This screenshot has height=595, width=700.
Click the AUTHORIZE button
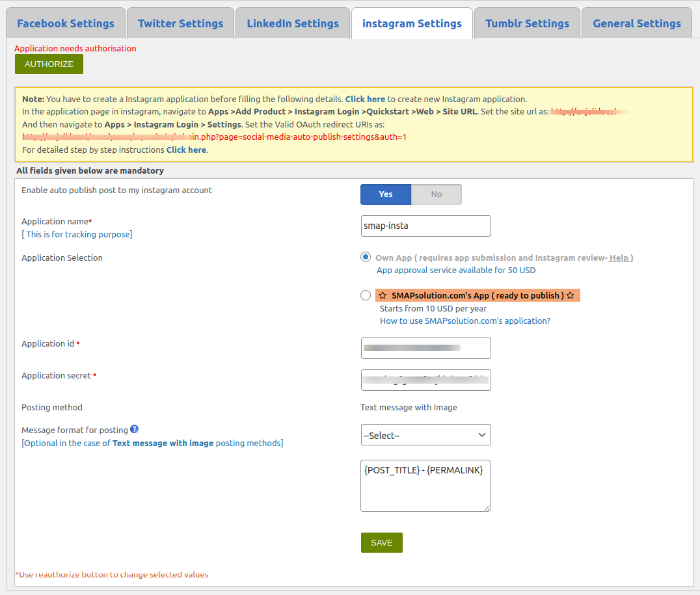pyautogui.click(x=49, y=64)
